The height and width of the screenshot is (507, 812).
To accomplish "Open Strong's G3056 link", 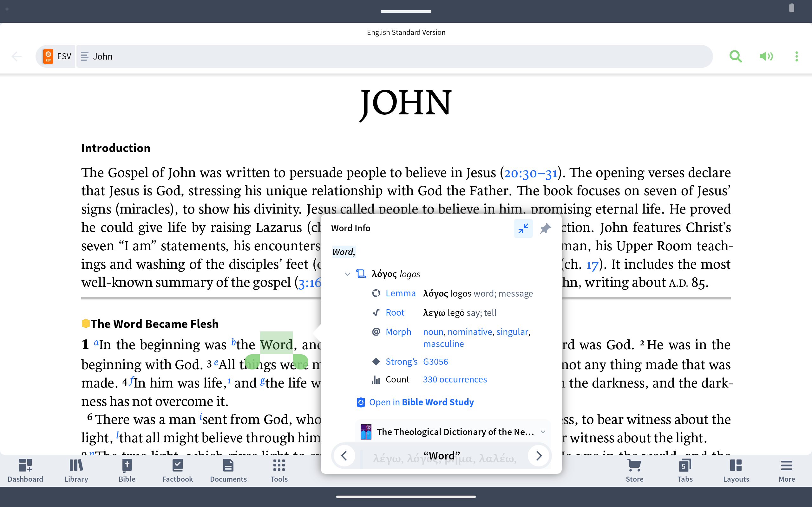I will point(435,362).
